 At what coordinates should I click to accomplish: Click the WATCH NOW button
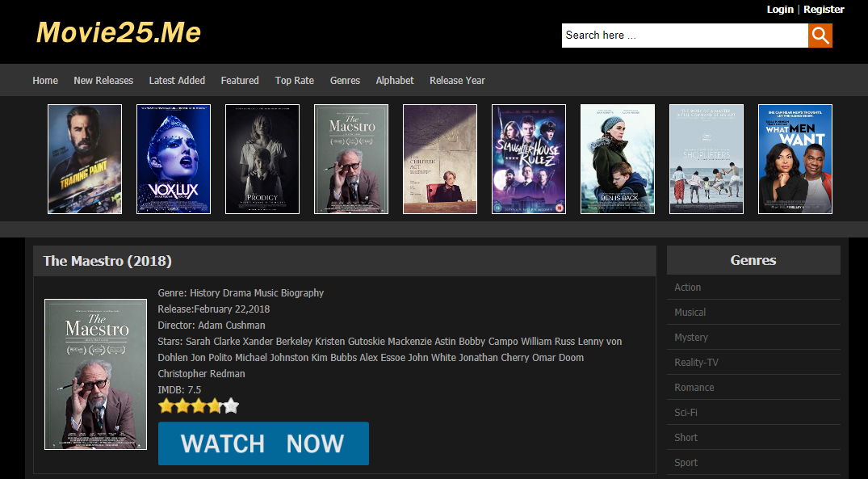pos(263,443)
